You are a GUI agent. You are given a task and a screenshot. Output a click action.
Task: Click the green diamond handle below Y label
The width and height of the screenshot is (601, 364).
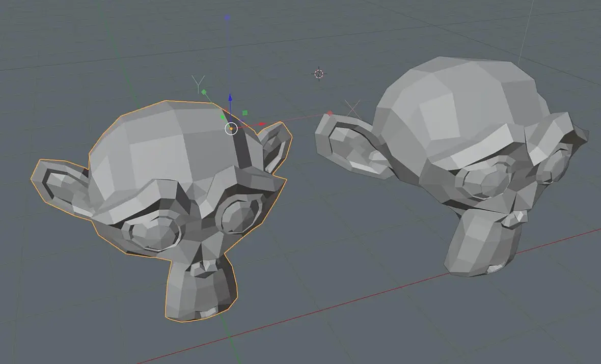(x=204, y=92)
